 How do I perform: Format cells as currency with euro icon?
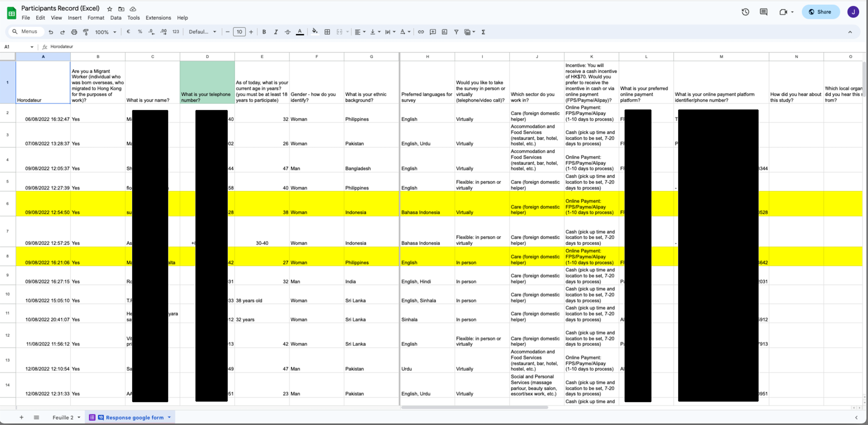coord(128,32)
